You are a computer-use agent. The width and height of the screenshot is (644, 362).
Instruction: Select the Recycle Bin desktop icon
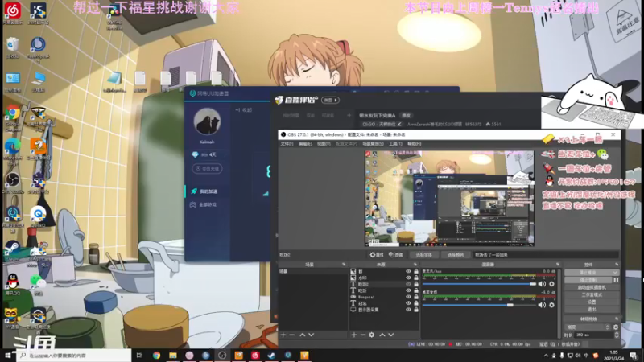coord(13,47)
